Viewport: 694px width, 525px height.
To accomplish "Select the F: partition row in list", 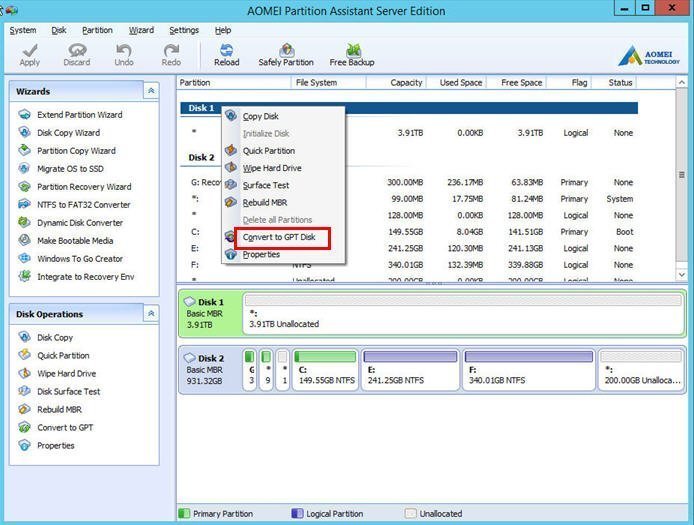I will pos(409,265).
